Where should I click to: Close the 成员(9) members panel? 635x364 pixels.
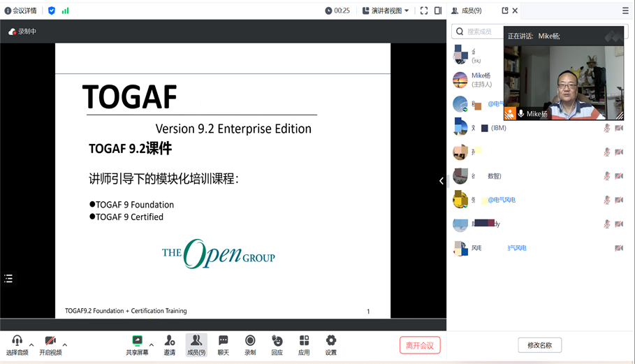(515, 11)
